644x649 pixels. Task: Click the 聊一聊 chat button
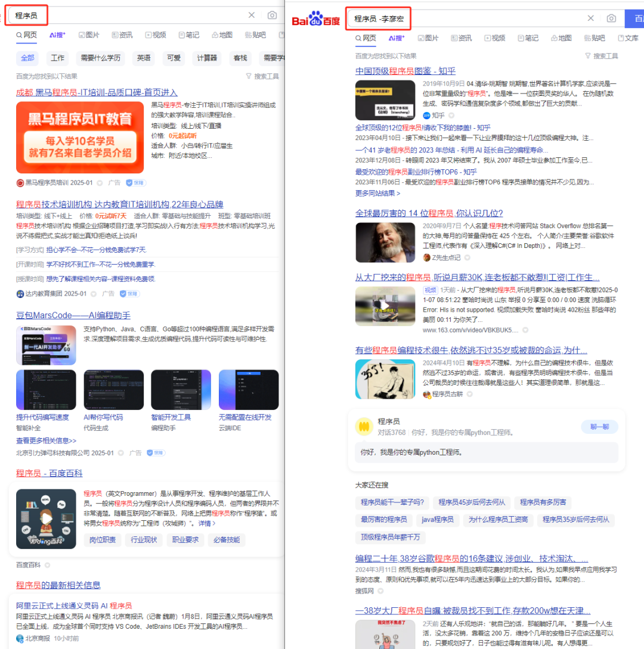[x=599, y=427]
